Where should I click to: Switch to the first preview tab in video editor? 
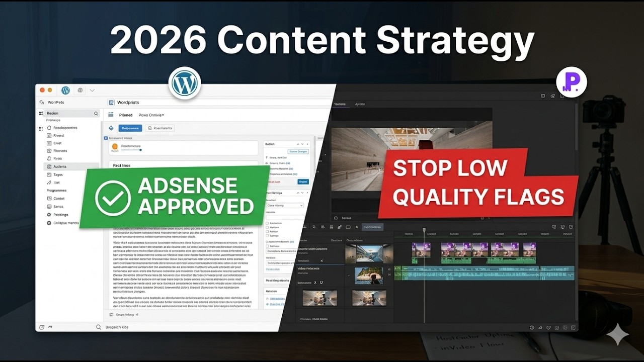[340, 104]
